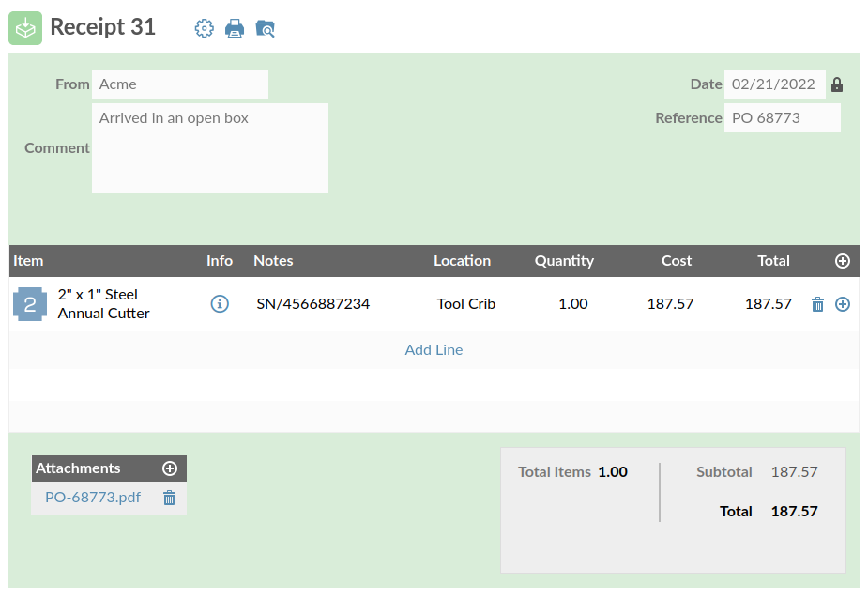
Task: Add a new attachment with plus icon
Action: click(x=170, y=468)
